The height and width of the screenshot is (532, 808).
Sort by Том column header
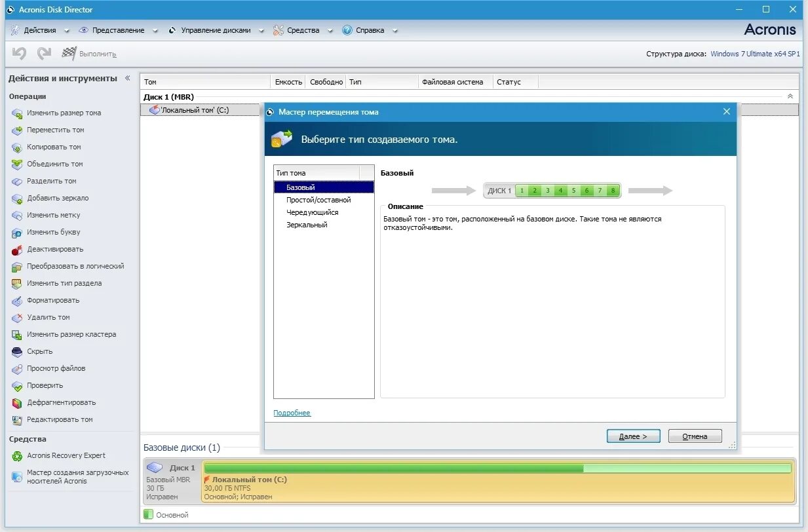click(x=205, y=82)
